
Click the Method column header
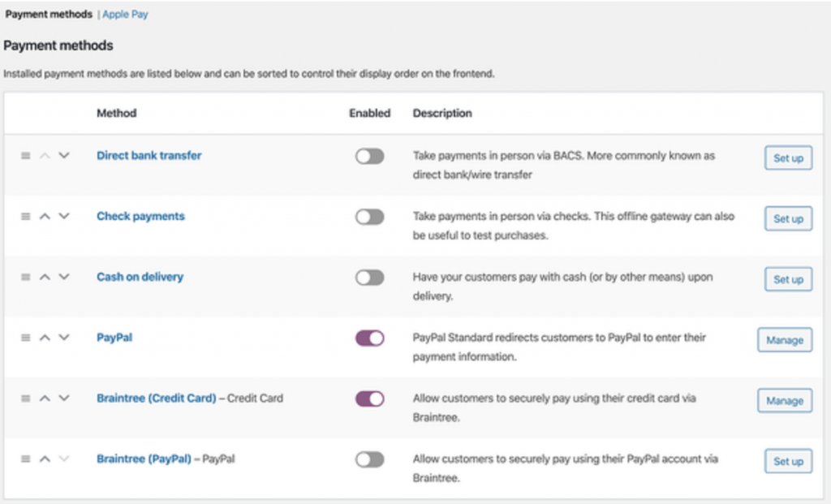117,114
